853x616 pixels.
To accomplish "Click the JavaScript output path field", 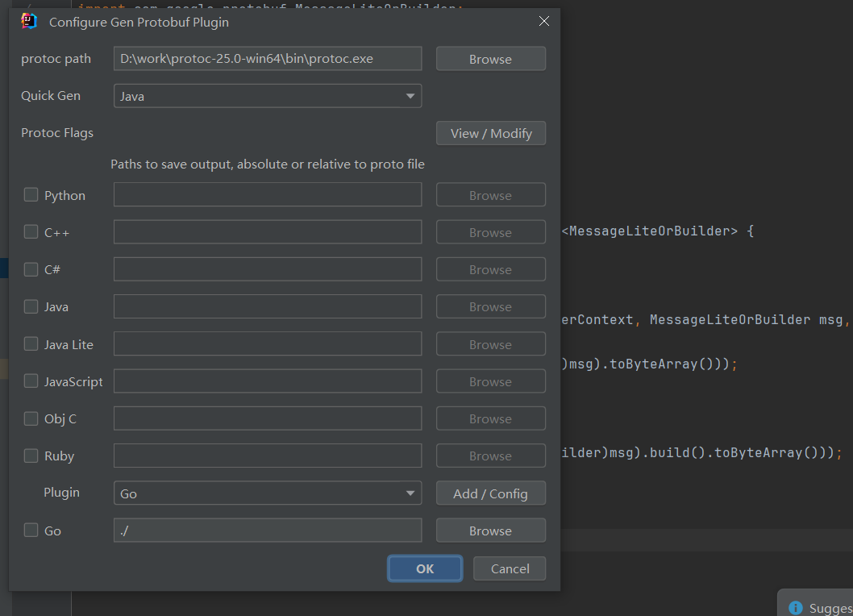I will click(268, 381).
